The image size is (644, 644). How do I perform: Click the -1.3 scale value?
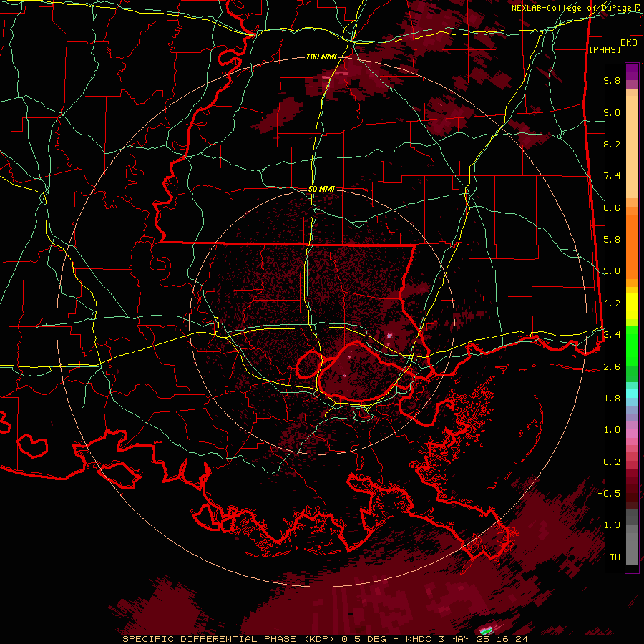coord(609,525)
